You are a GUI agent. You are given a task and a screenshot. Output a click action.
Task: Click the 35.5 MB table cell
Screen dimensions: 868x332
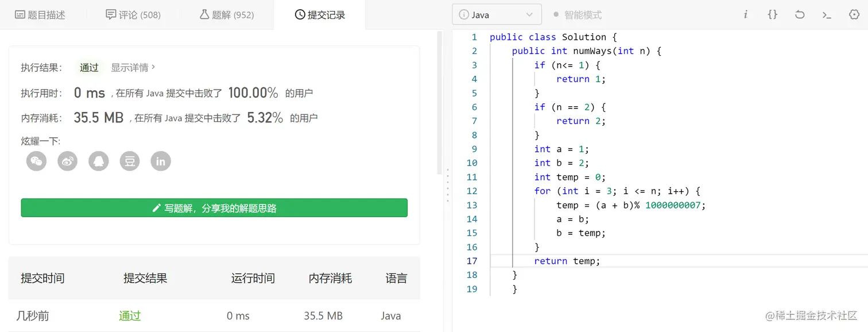323,316
